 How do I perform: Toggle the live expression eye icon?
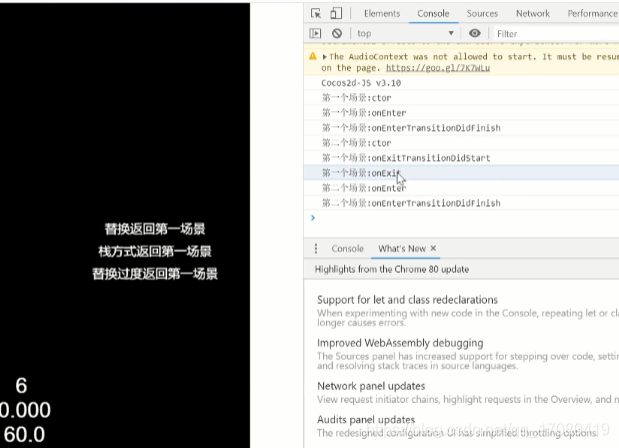475,33
